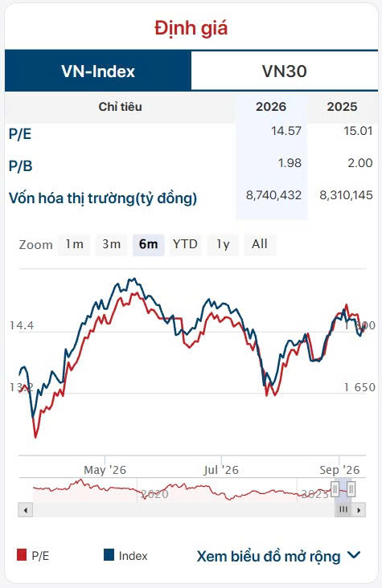Open the VN30 tab

(285, 71)
